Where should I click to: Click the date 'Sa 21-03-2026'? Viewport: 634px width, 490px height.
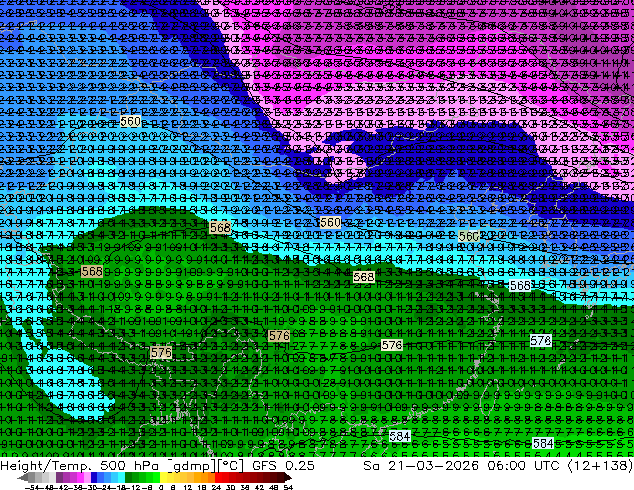point(422,465)
